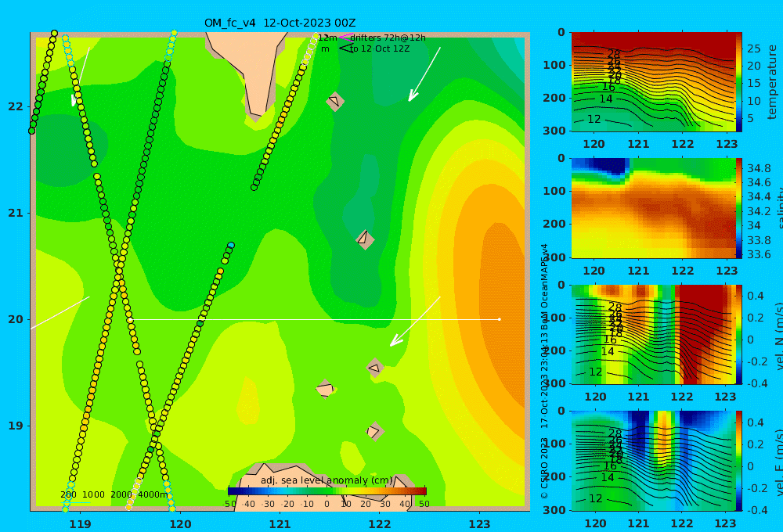Click the 12 contour label in temperature panel
This screenshot has width=783, height=532.
[x=594, y=119]
